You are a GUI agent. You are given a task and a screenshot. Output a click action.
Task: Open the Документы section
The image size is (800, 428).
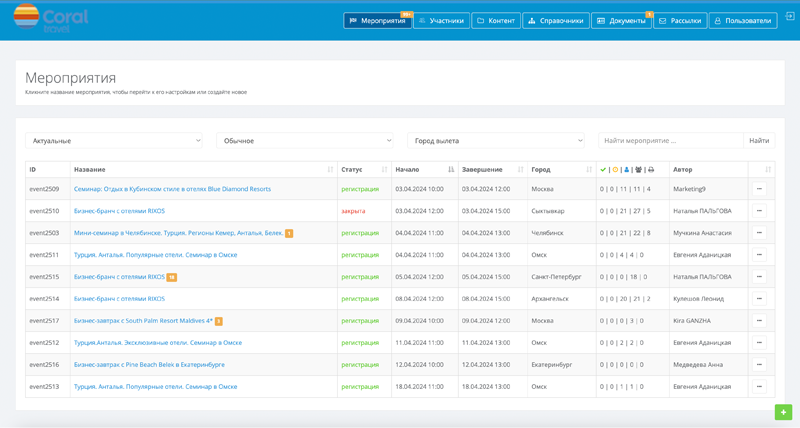tap(622, 20)
